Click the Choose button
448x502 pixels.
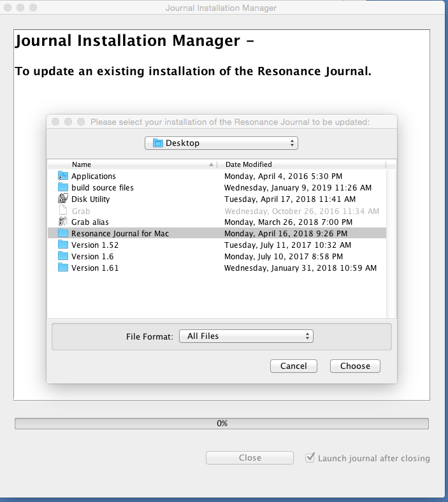tap(355, 366)
